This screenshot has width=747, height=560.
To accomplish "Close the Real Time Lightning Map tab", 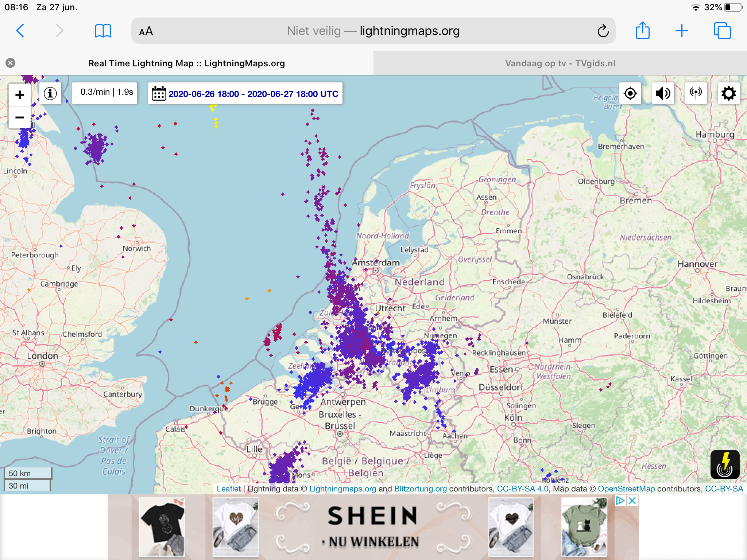I will (11, 63).
